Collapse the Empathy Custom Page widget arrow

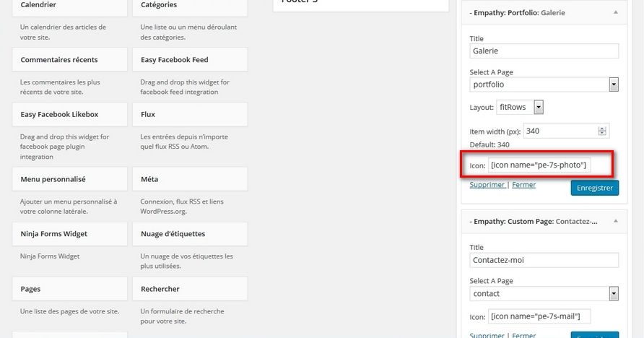coord(615,221)
